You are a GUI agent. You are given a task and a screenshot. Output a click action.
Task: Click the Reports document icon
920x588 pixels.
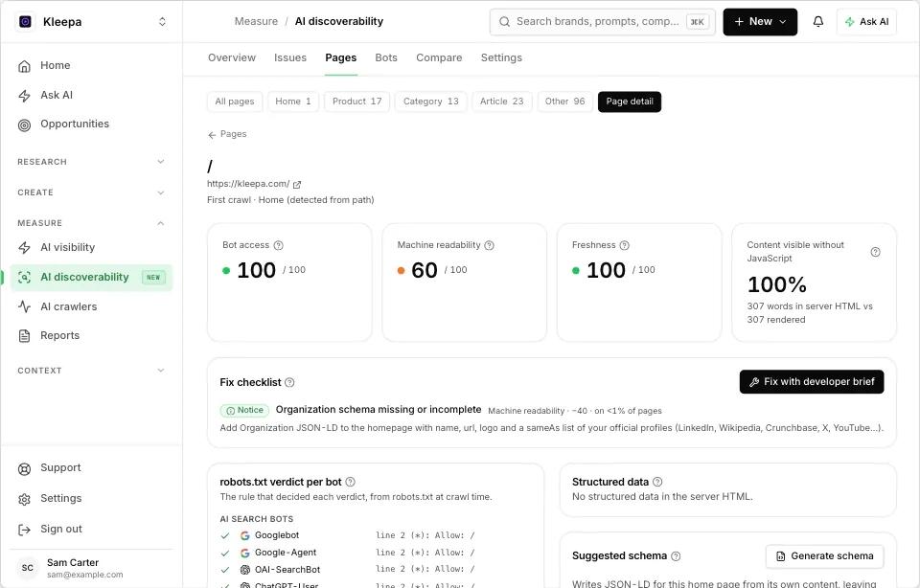point(24,336)
